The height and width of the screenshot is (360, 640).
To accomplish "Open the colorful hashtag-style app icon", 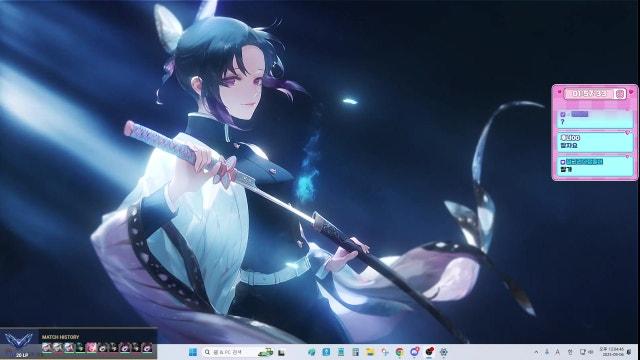I will click(385, 352).
